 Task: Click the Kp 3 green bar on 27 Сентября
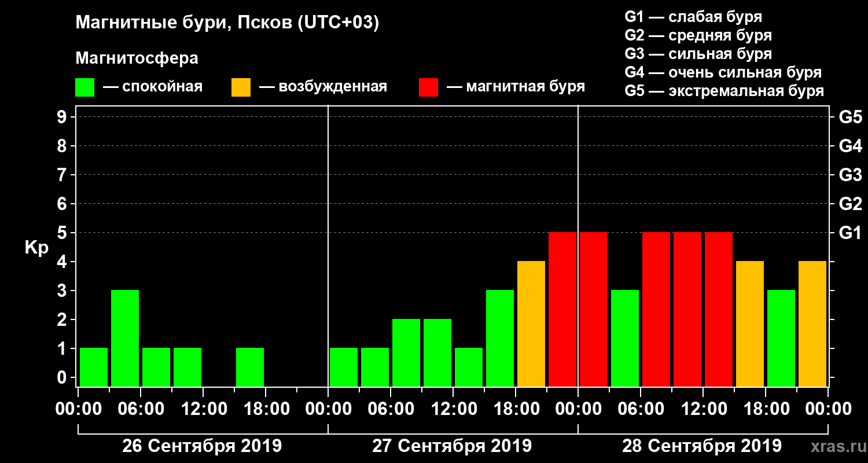click(x=500, y=338)
